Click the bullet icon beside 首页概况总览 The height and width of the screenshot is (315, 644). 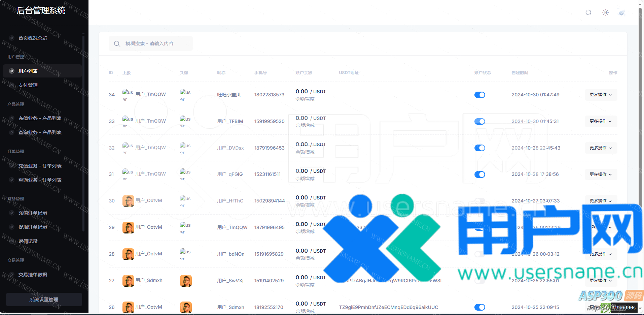[x=12, y=38]
